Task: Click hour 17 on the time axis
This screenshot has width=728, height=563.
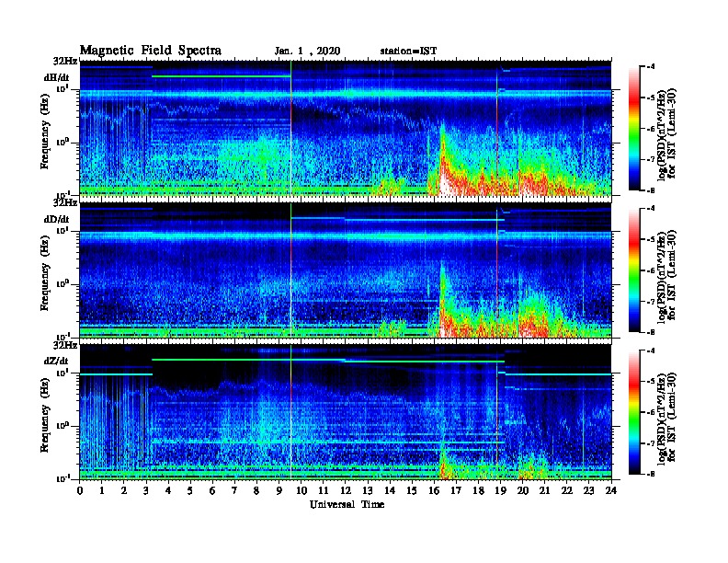Action: [x=456, y=490]
